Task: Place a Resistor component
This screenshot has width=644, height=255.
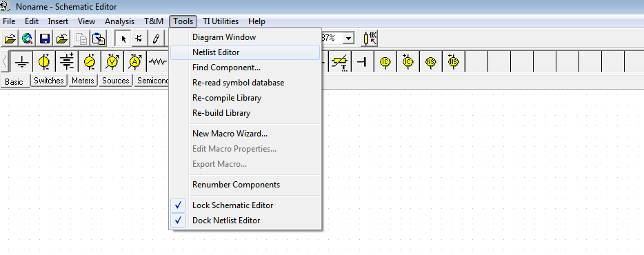Action: pos(157,61)
